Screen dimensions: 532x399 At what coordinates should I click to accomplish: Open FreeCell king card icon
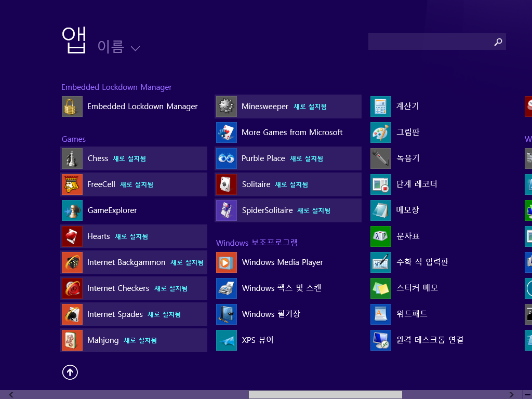point(72,184)
